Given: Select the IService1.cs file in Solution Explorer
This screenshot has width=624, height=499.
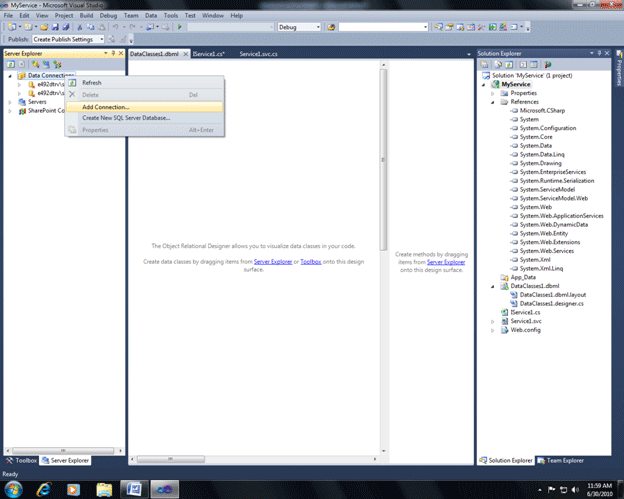Looking at the screenshot, I should point(525,312).
